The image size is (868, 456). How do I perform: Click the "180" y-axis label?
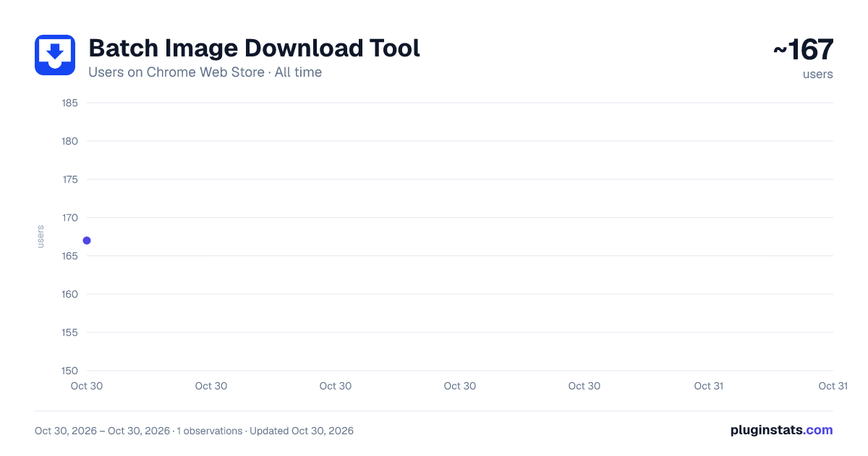pyautogui.click(x=70, y=141)
